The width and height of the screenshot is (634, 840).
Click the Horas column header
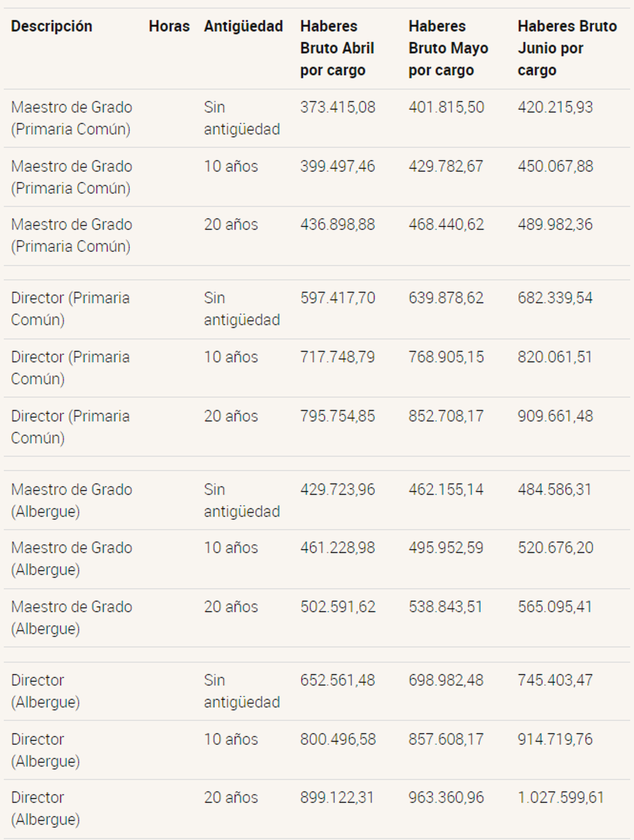(x=169, y=26)
